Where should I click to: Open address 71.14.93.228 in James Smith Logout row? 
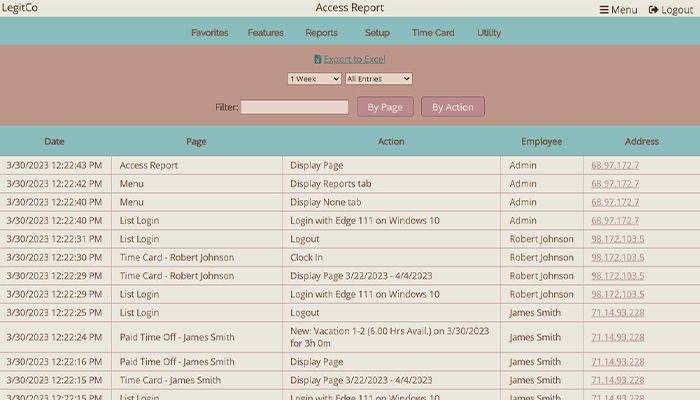pyautogui.click(x=618, y=312)
